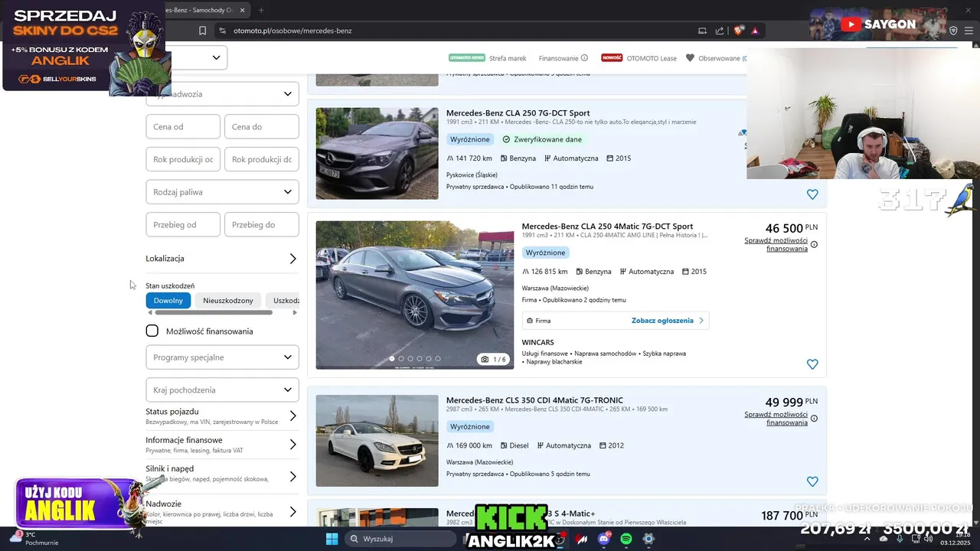Open the site settings icon beside the otomoto.pl URL
Image resolution: width=980 pixels, height=551 pixels.
222,31
